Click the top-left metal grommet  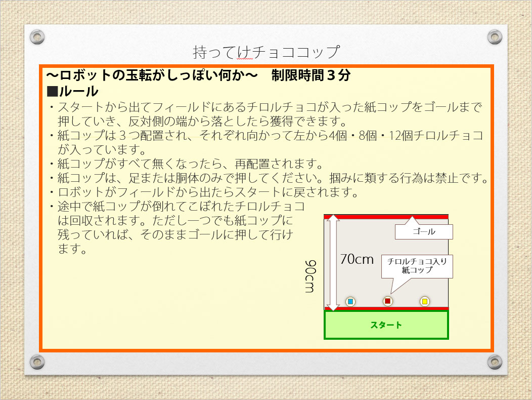pos(36,36)
